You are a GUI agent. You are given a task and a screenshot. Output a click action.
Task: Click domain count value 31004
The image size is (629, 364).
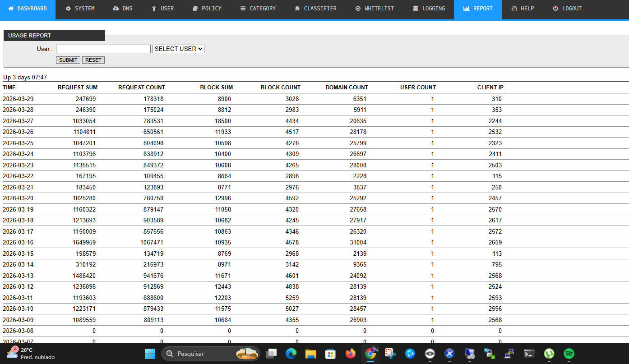358,243
